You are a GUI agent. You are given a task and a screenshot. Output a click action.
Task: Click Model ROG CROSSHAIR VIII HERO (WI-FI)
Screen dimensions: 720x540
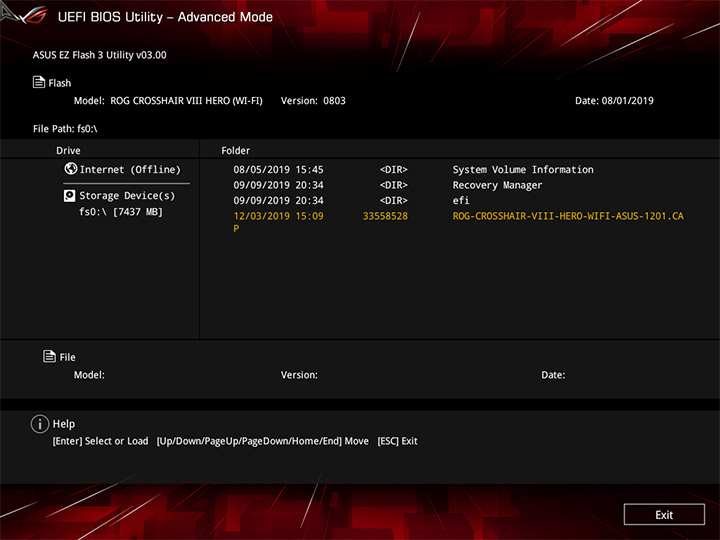tap(168, 101)
